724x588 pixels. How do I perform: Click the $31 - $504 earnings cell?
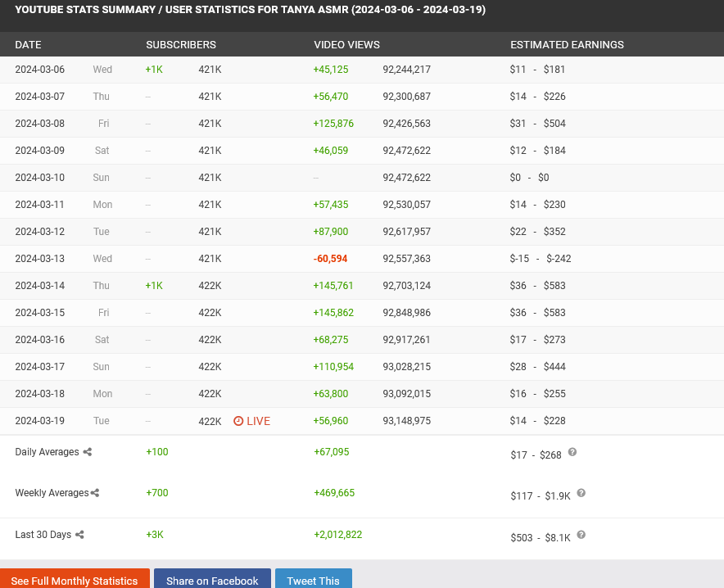click(x=537, y=123)
